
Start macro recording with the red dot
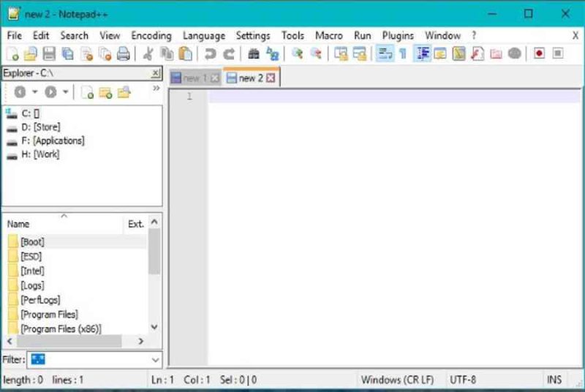539,53
